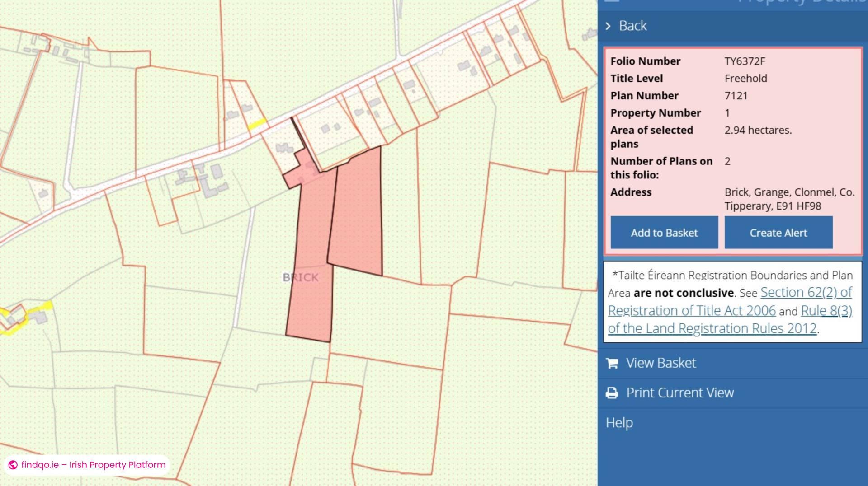
Task: Click the shopping cart icon beside View Basket
Action: (x=613, y=363)
